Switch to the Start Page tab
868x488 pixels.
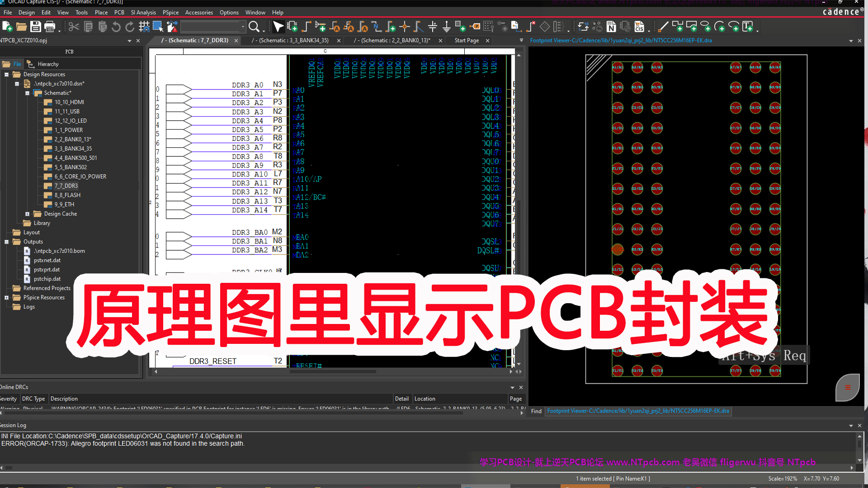point(467,41)
